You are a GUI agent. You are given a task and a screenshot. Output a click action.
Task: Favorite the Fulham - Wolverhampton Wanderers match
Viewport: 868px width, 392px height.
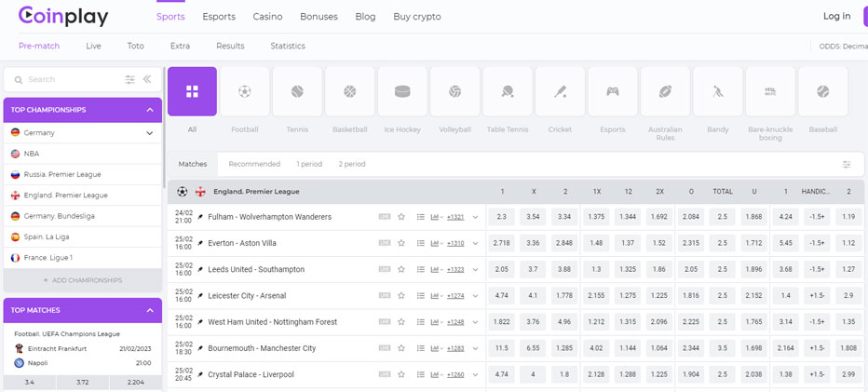coord(402,217)
